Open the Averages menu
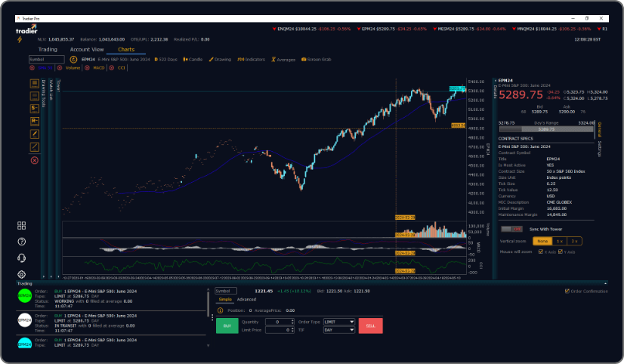The image size is (624, 364). point(283,59)
